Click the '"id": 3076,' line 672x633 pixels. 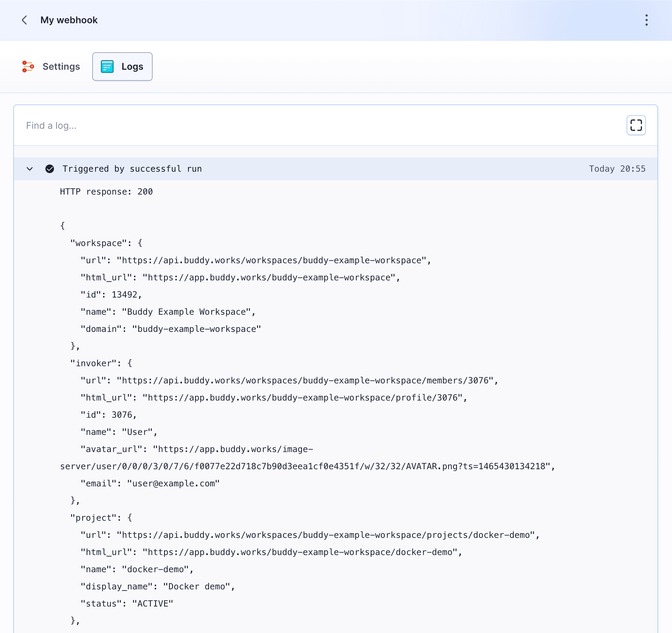pyautogui.click(x=109, y=415)
